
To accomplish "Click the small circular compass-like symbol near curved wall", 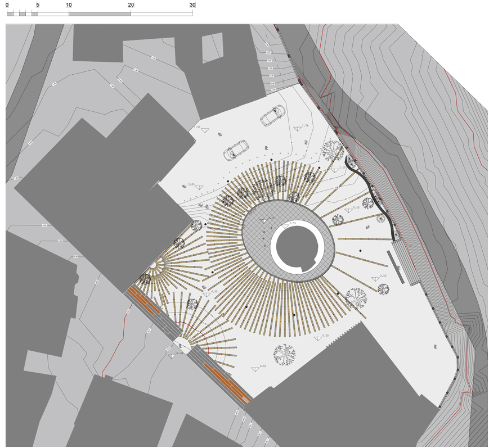I will pyautogui.click(x=381, y=218).
